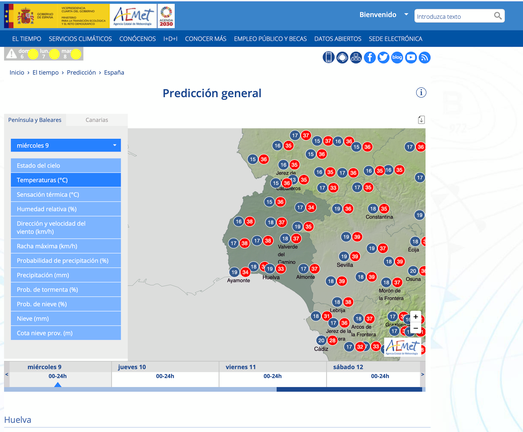Zoom out the map with minus button

(x=416, y=328)
